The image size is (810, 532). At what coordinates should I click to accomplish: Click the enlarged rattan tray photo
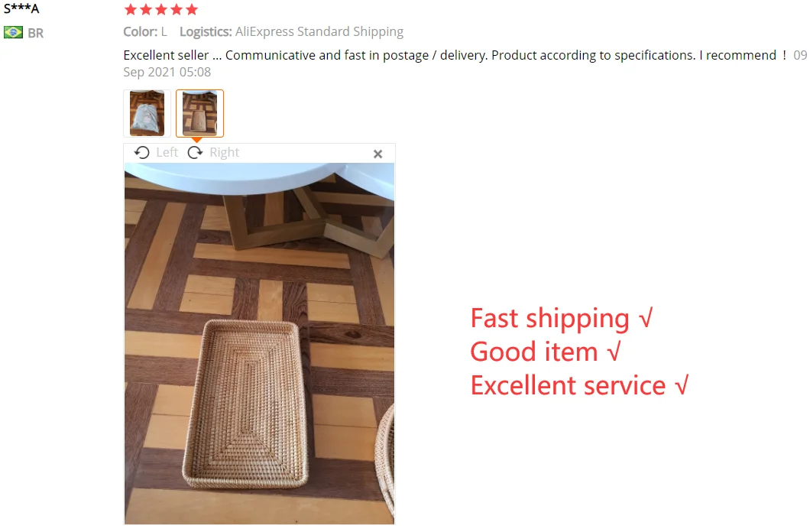259,343
